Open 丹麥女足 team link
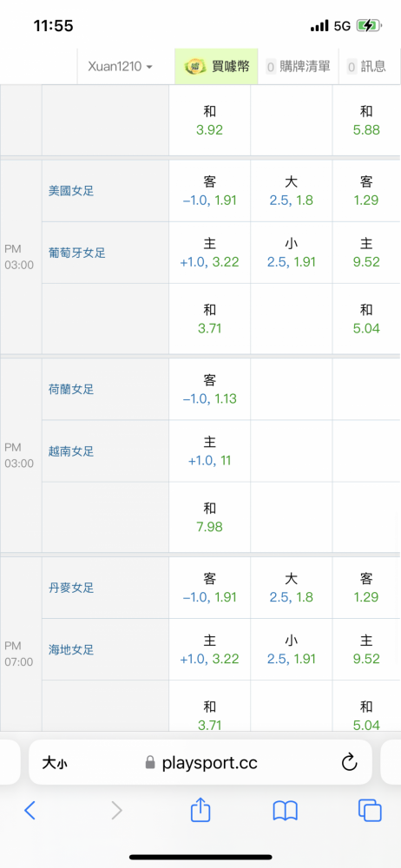401x868 pixels. (71, 588)
